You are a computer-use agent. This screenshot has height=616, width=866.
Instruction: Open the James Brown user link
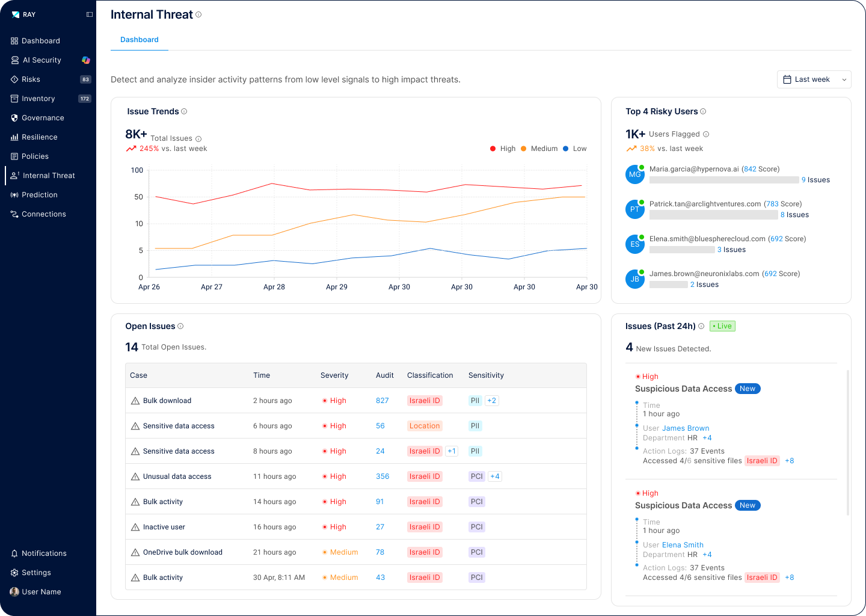tap(686, 428)
